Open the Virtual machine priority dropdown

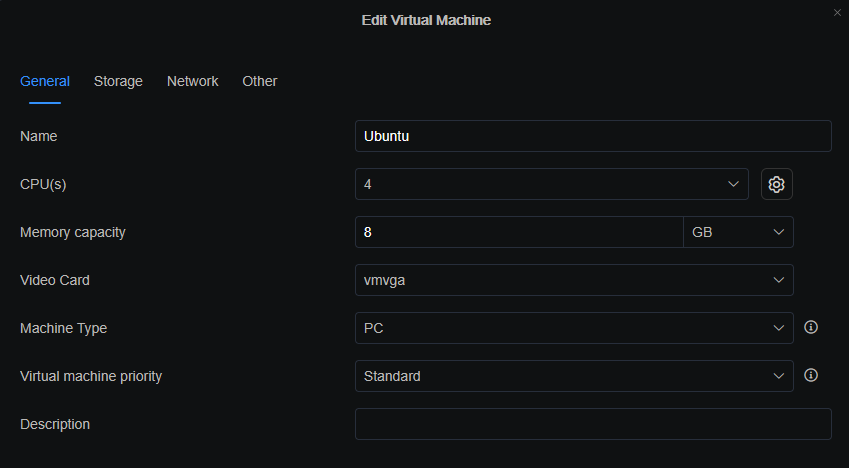pyautogui.click(x=574, y=376)
